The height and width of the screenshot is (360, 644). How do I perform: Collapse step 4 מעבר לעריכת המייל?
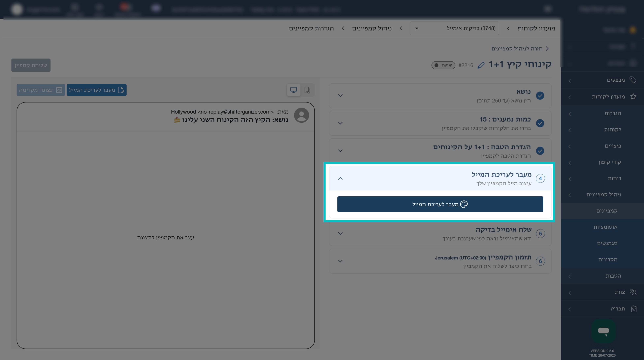point(340,178)
